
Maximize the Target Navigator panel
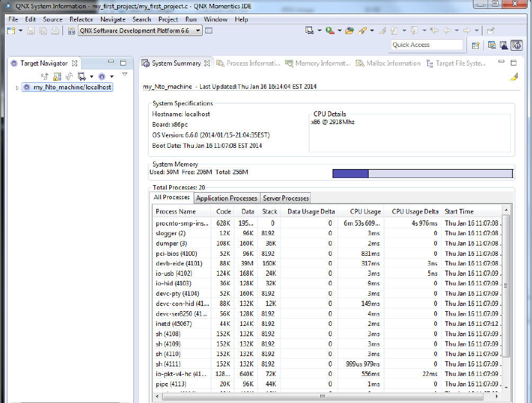click(123, 63)
